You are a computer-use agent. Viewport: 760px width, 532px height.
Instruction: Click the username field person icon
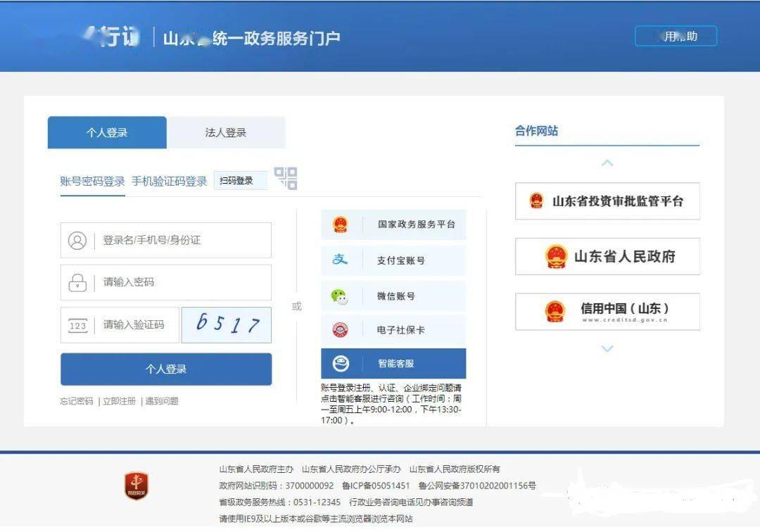pos(79,239)
